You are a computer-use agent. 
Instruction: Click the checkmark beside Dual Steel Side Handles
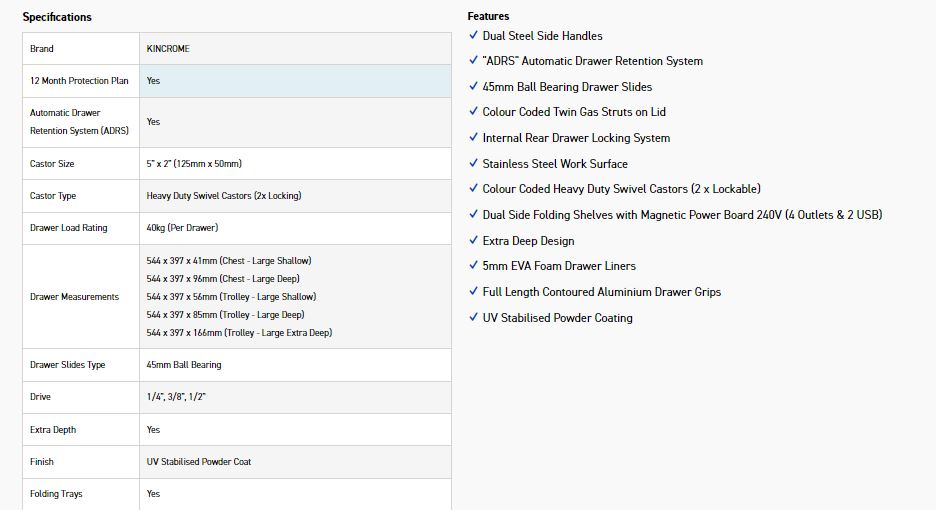[x=473, y=36]
